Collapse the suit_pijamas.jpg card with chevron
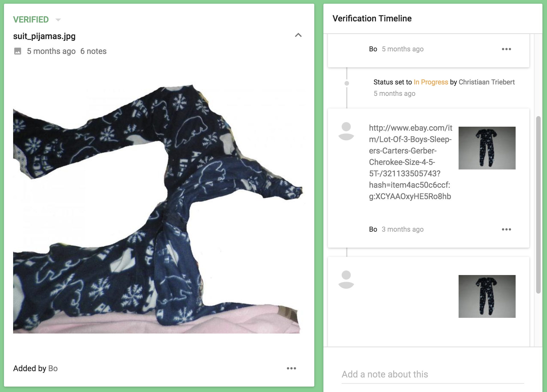The height and width of the screenshot is (392, 547). click(x=298, y=35)
